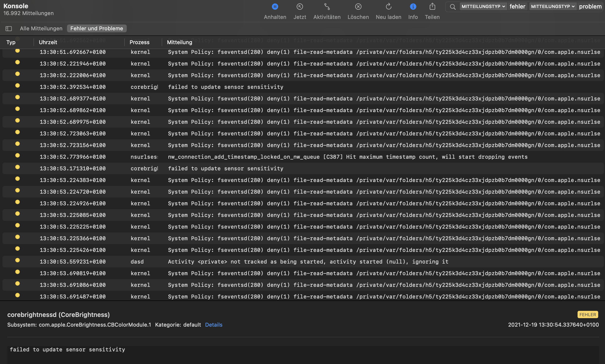Click the Löschen clear icon
Image resolution: width=605 pixels, height=364 pixels.
(358, 7)
